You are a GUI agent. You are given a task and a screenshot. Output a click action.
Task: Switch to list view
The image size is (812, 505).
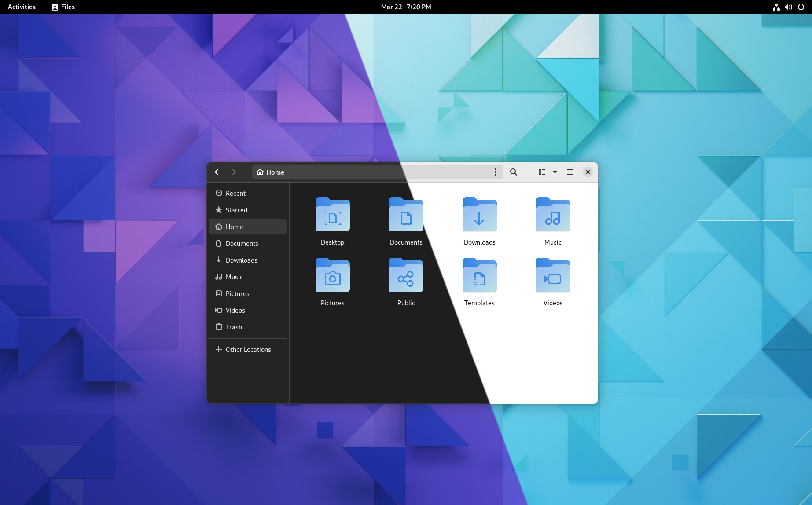pos(542,172)
